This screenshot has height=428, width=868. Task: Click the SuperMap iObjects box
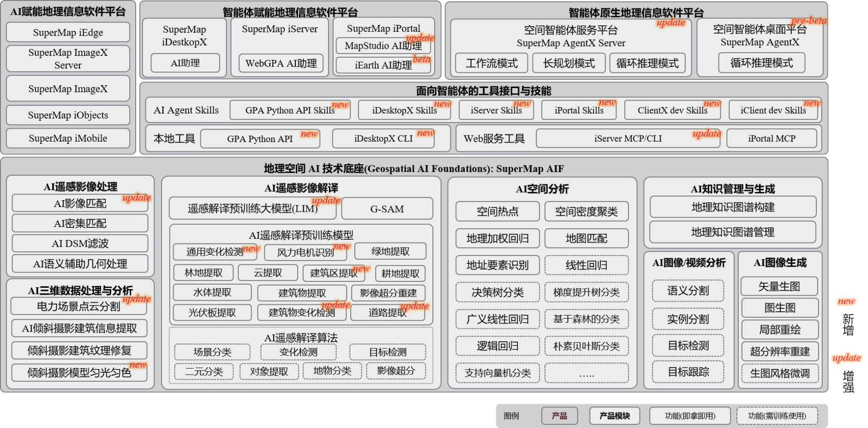[x=68, y=115]
